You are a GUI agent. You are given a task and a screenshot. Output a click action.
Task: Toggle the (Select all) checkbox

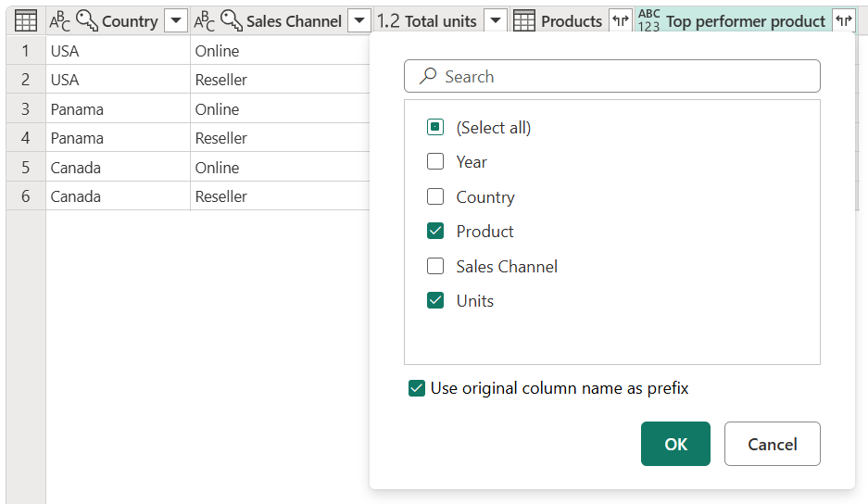pyautogui.click(x=435, y=127)
